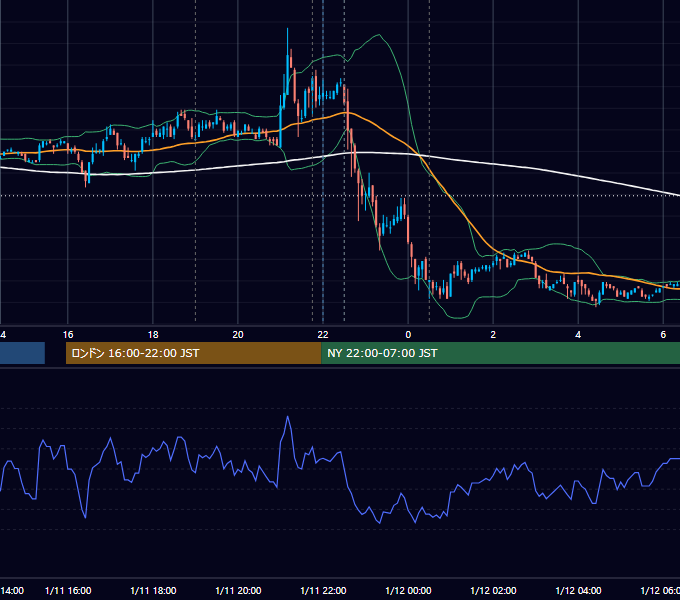Viewport: 680px width, 600px height.
Task: Click the 18 hour label on price chart axis
Action: coord(153,335)
